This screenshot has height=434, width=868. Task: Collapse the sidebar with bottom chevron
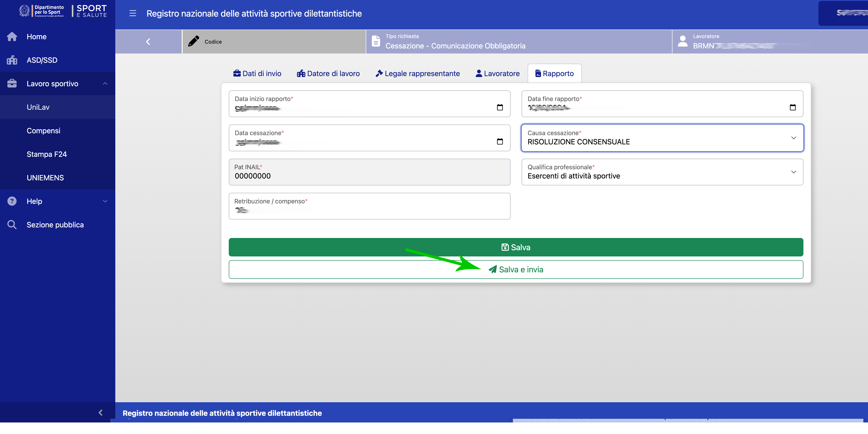click(100, 412)
